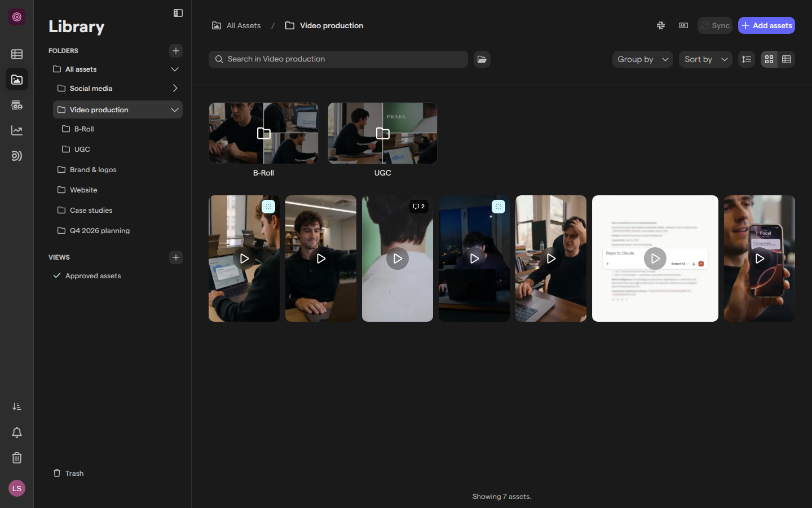Collapse the Video production folder

(175, 110)
